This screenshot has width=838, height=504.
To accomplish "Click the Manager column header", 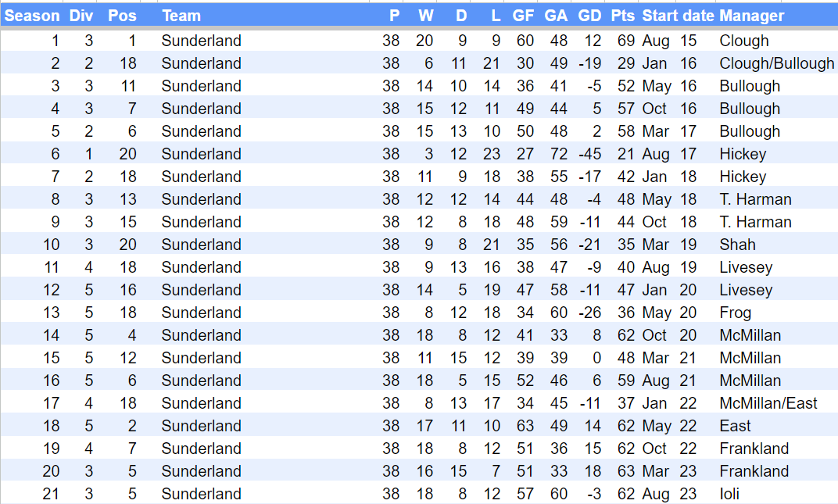I will [751, 16].
